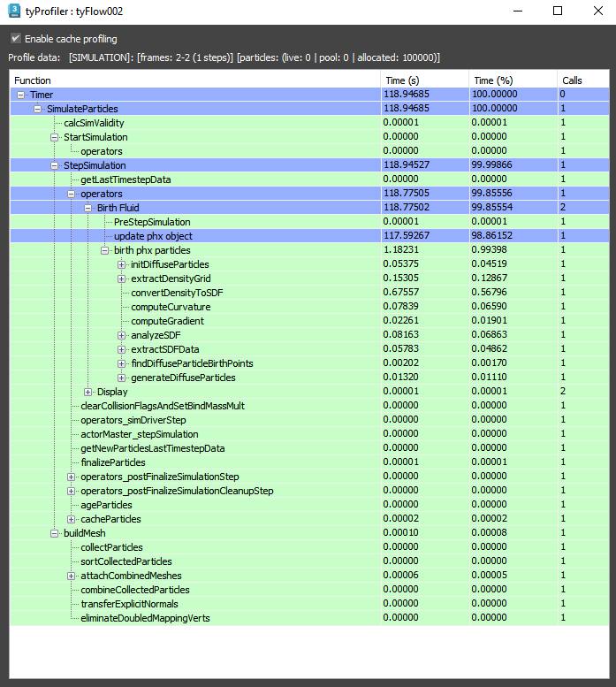Collapse the StepSimulation node

tap(54, 165)
